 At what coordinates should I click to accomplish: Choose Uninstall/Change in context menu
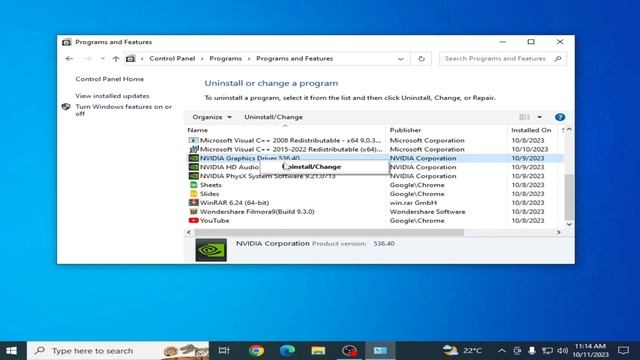pos(324,167)
